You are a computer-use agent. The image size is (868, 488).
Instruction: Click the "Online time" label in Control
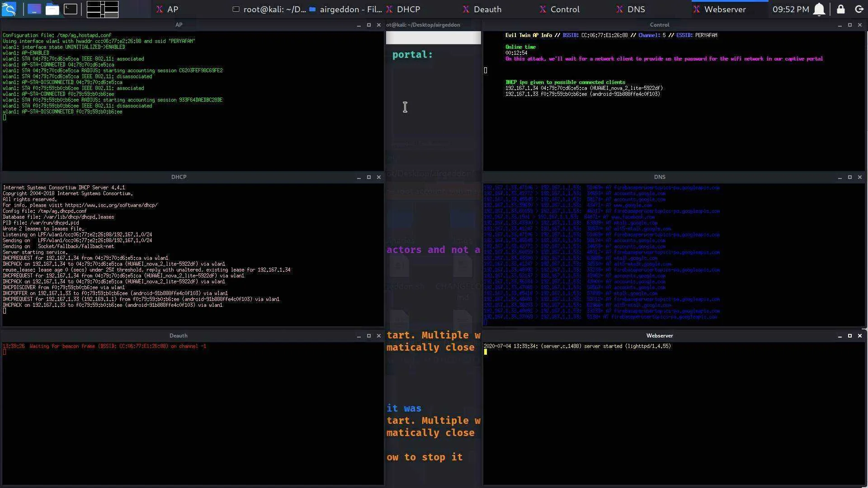tap(520, 47)
